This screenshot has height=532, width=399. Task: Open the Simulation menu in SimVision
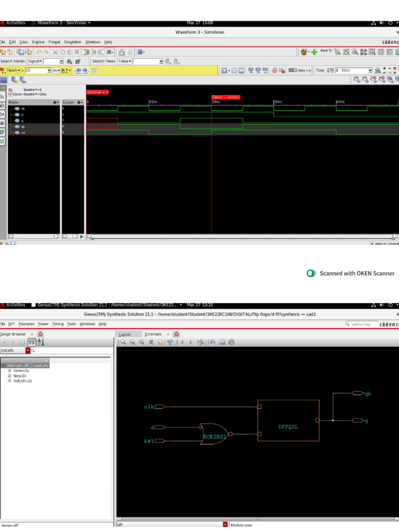72,42
